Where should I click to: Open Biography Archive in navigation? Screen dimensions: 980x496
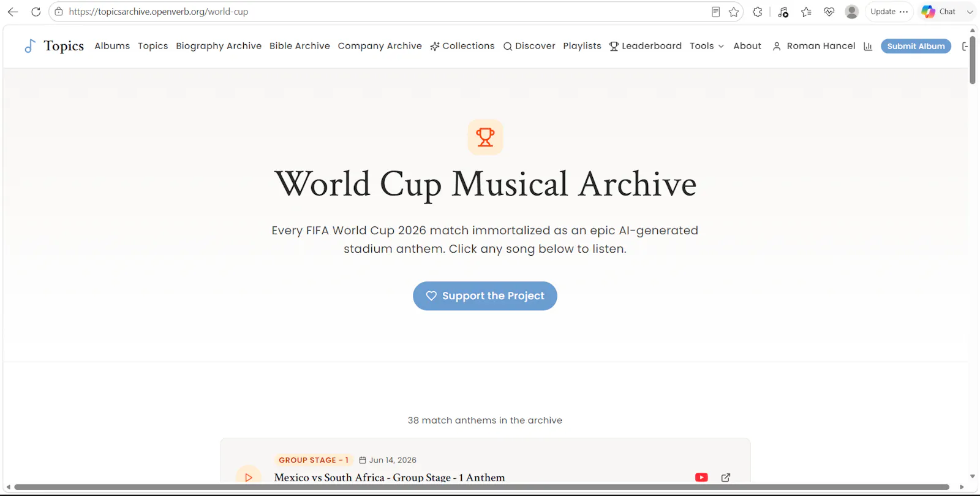(219, 46)
